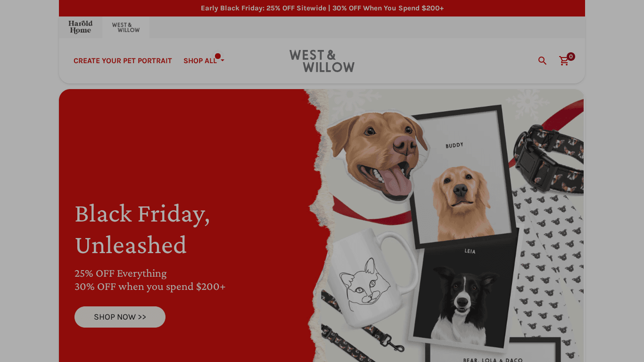Click the red notification dot by Shop All
The width and height of the screenshot is (644, 362).
point(218,56)
